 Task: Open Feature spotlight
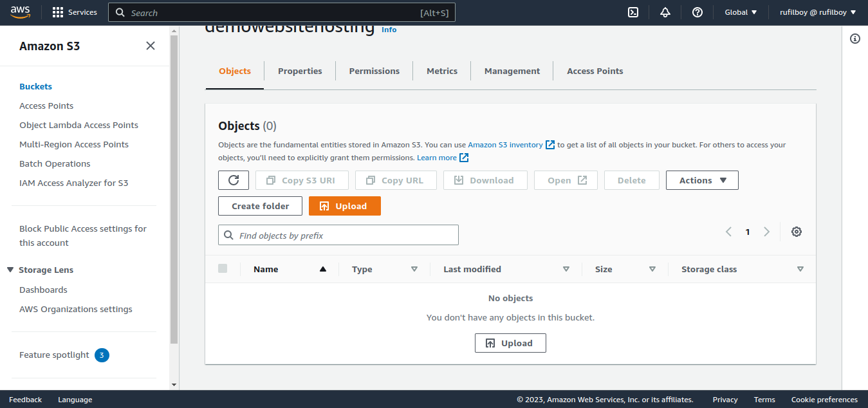(54, 355)
